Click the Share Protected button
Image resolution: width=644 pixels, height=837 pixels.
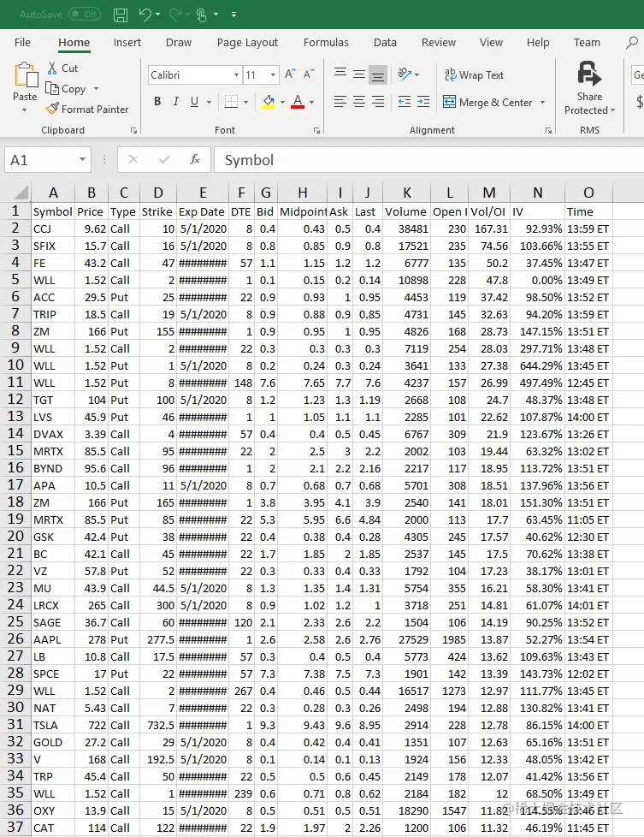tap(589, 88)
